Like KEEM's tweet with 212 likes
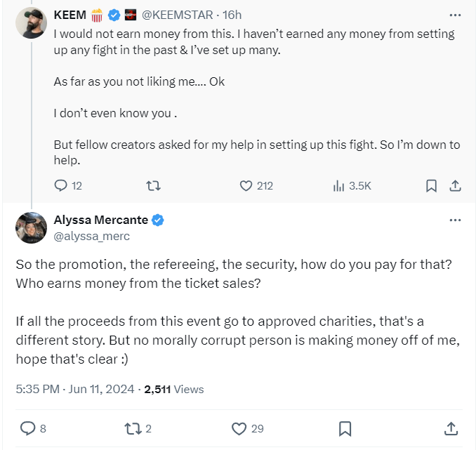 coord(246,186)
